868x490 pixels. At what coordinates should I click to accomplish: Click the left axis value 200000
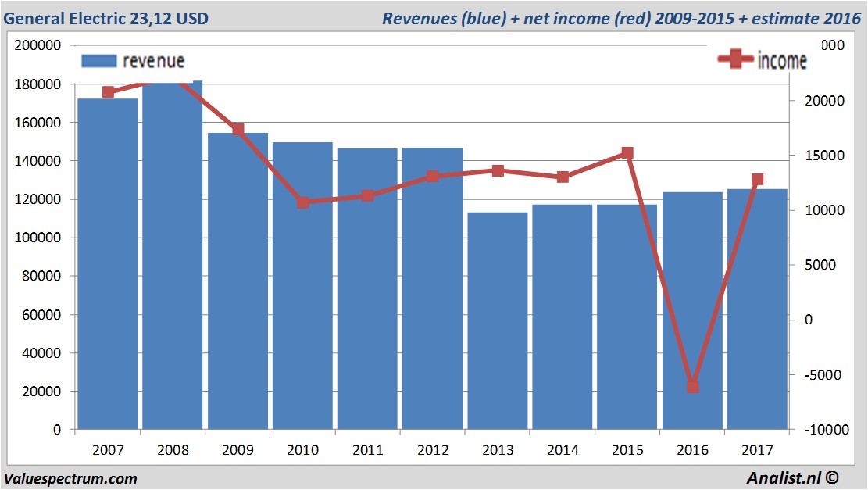[38, 45]
